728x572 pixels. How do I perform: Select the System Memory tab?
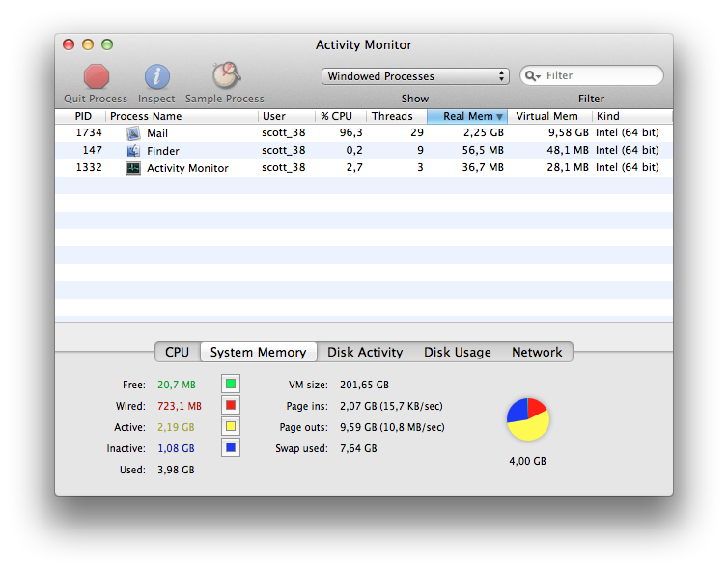tap(258, 352)
